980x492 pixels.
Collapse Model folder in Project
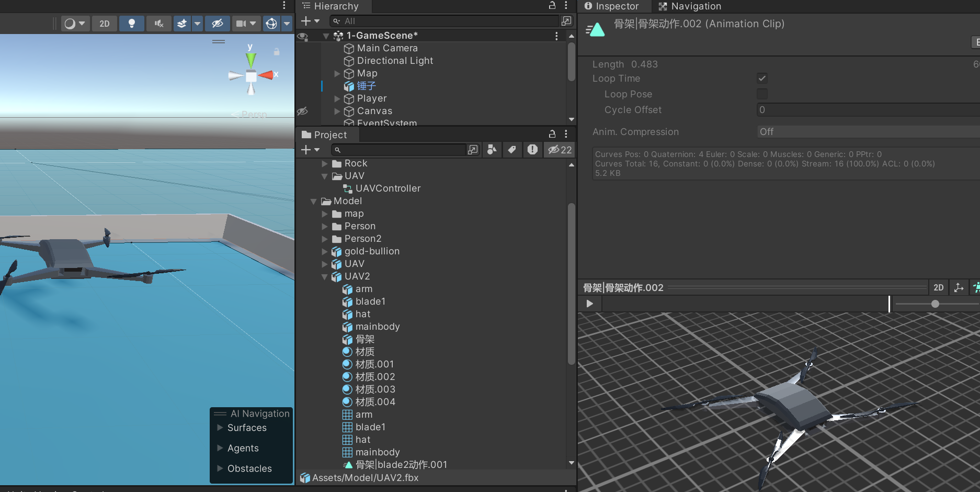[314, 201]
